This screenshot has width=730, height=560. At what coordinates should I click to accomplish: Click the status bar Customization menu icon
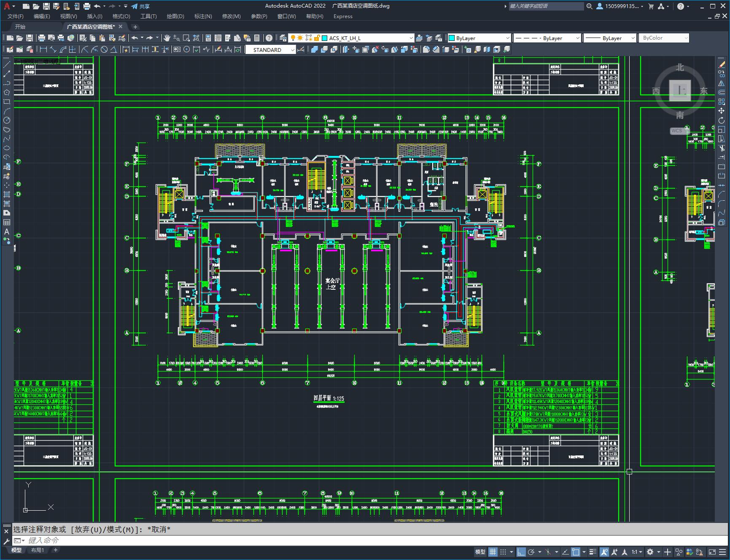pos(722,552)
